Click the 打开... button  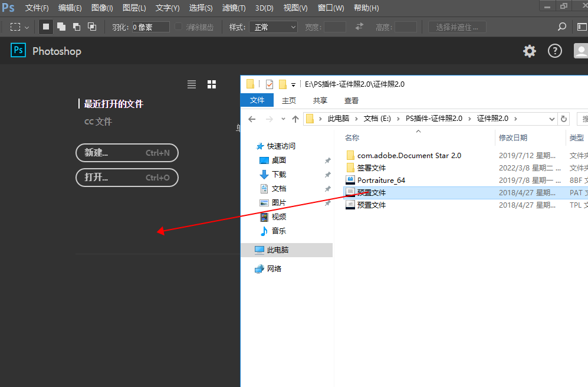(127, 178)
